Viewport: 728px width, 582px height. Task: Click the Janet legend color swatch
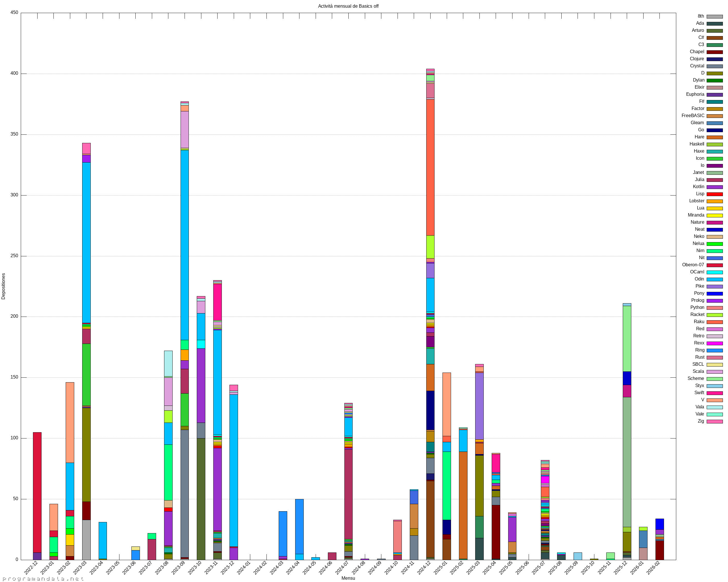[x=715, y=173]
